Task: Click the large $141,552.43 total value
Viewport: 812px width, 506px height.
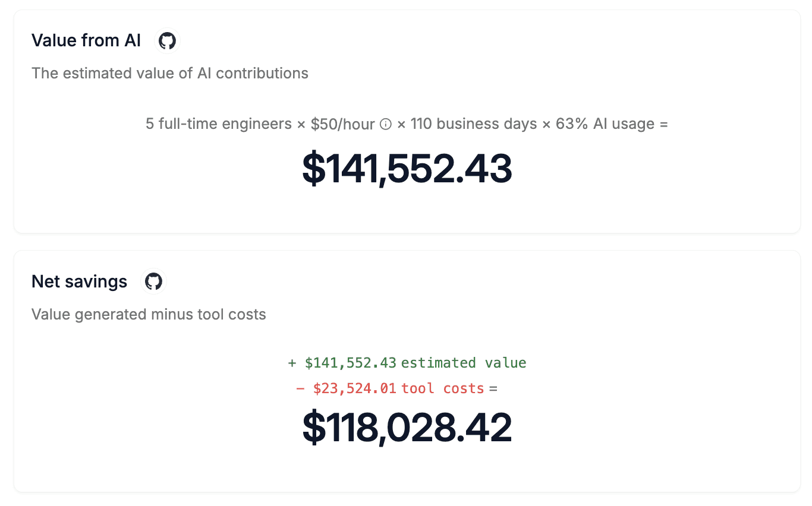Action: (x=407, y=169)
